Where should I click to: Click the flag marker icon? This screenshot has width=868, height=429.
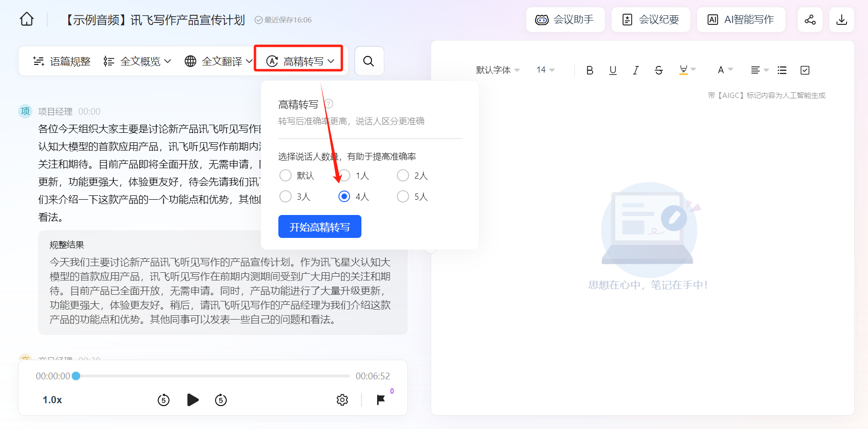[x=381, y=400]
